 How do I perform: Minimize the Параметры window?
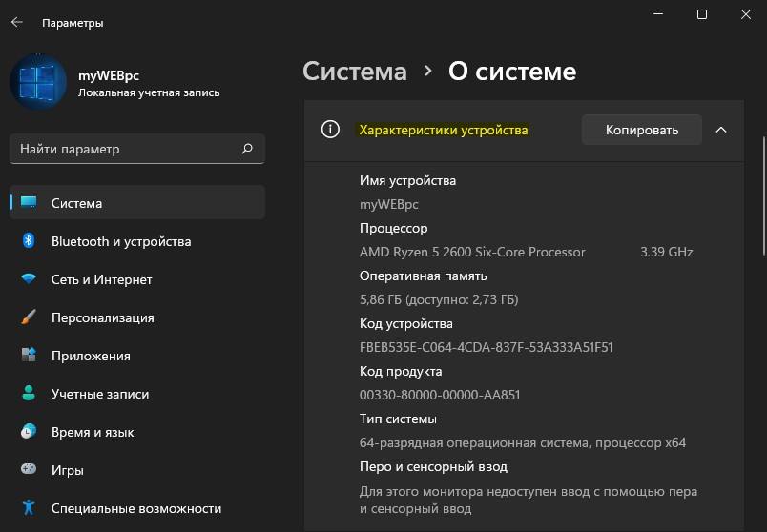(x=658, y=14)
